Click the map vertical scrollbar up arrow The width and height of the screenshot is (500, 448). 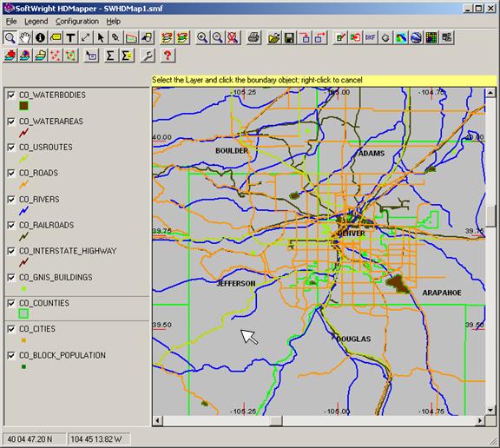tap(490, 93)
